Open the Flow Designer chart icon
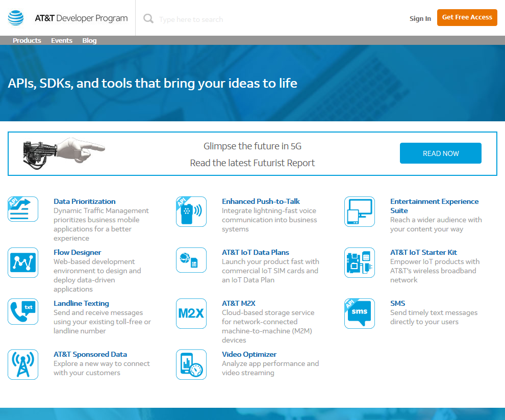The image size is (505, 420). [23, 262]
